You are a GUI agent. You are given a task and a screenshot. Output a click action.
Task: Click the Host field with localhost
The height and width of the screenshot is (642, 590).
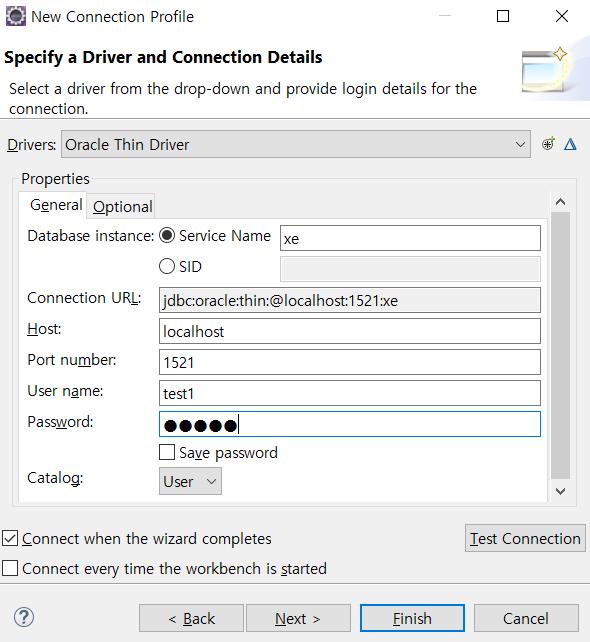pyautogui.click(x=350, y=331)
